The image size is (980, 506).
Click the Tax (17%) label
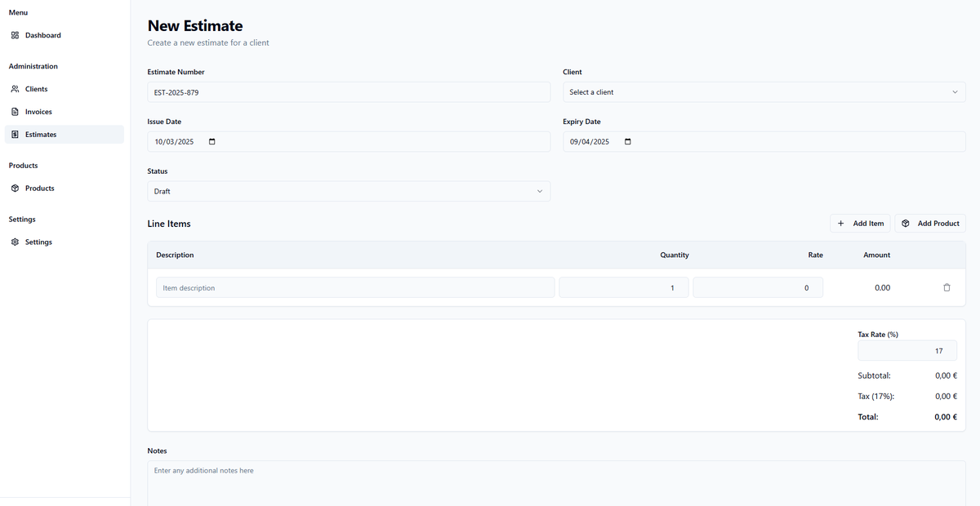(x=876, y=397)
